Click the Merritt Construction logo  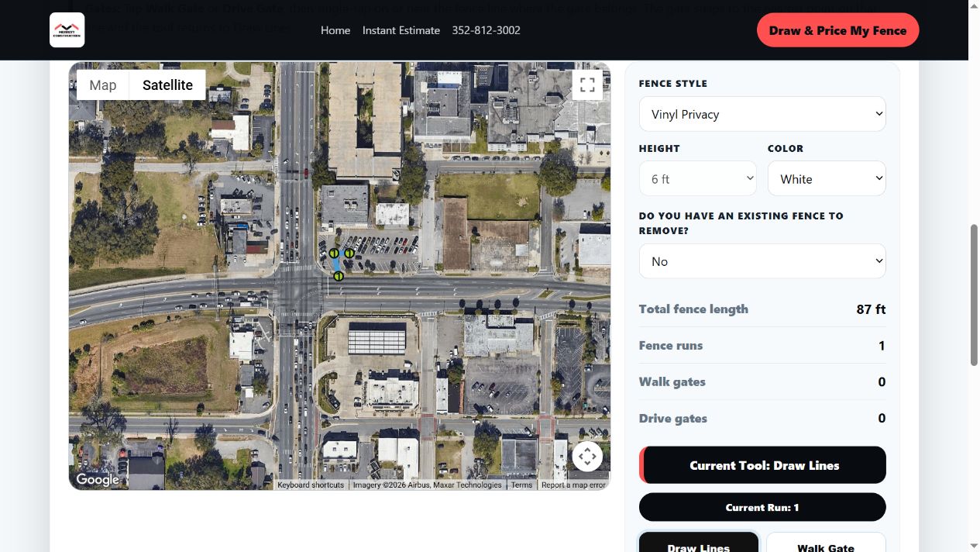[67, 30]
